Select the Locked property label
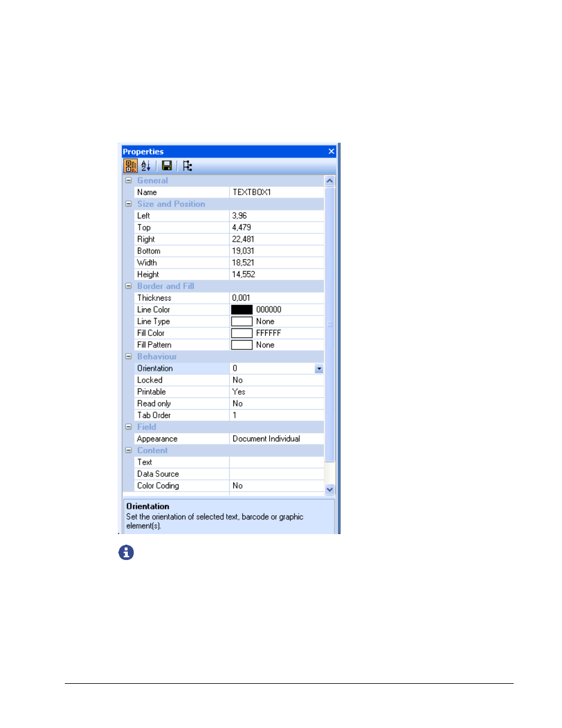 tap(150, 380)
